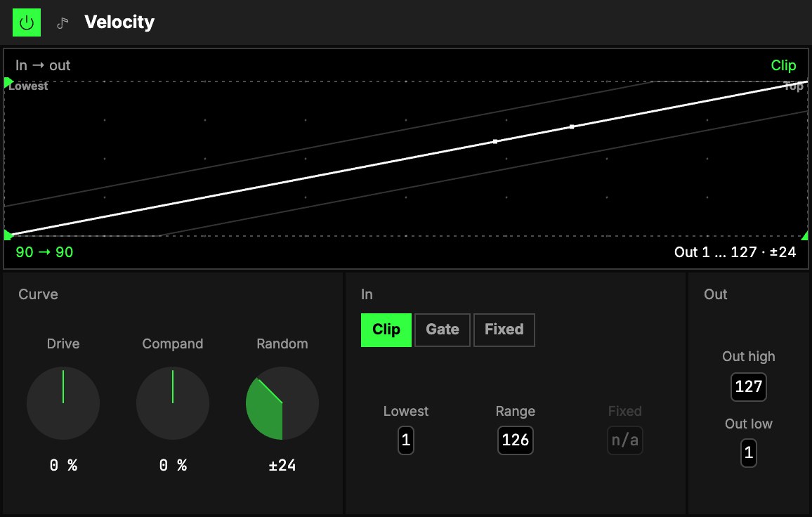Click the green handle at the graph's lower left
Screen dimensions: 812x517
[x=8, y=235]
